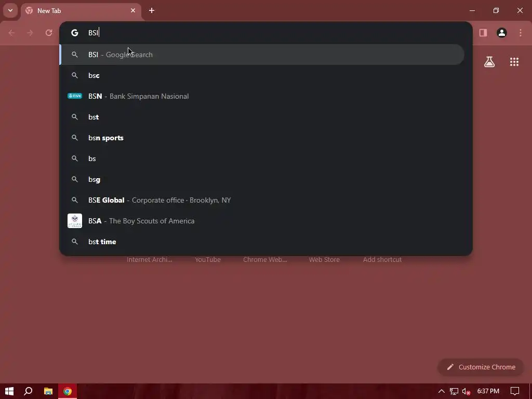The width and height of the screenshot is (532, 399).
Task: Select the New Tab tab
Action: click(82, 11)
